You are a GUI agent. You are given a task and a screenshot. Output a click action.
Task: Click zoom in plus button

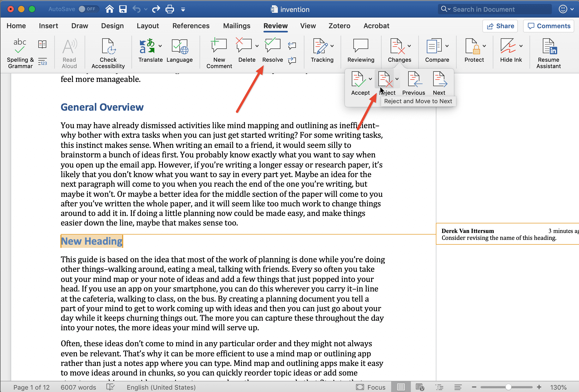click(539, 387)
